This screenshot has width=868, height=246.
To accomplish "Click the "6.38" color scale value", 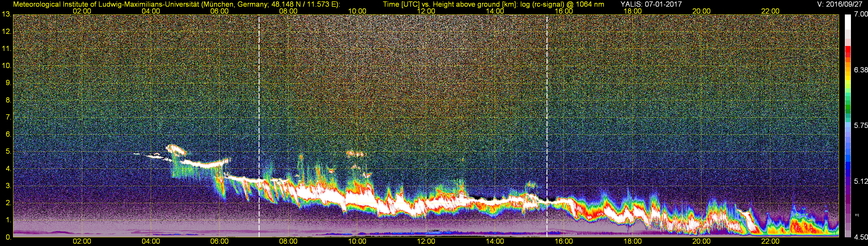I will 861,70.
